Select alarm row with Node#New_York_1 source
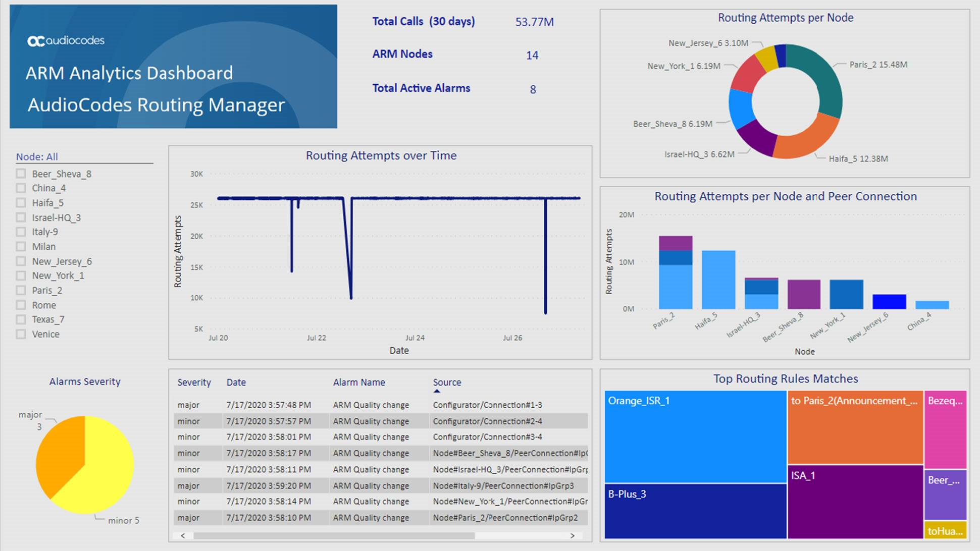The image size is (980, 551). click(x=381, y=502)
